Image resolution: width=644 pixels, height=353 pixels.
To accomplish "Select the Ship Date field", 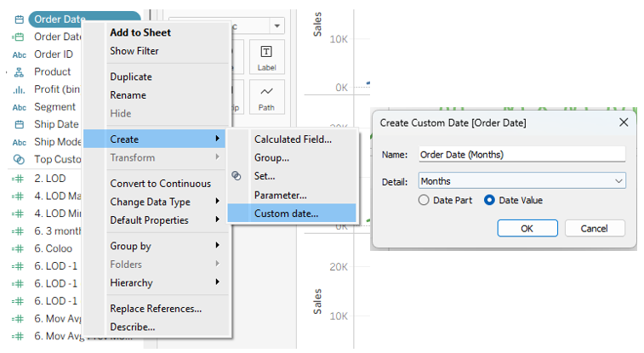I will pos(56,124).
